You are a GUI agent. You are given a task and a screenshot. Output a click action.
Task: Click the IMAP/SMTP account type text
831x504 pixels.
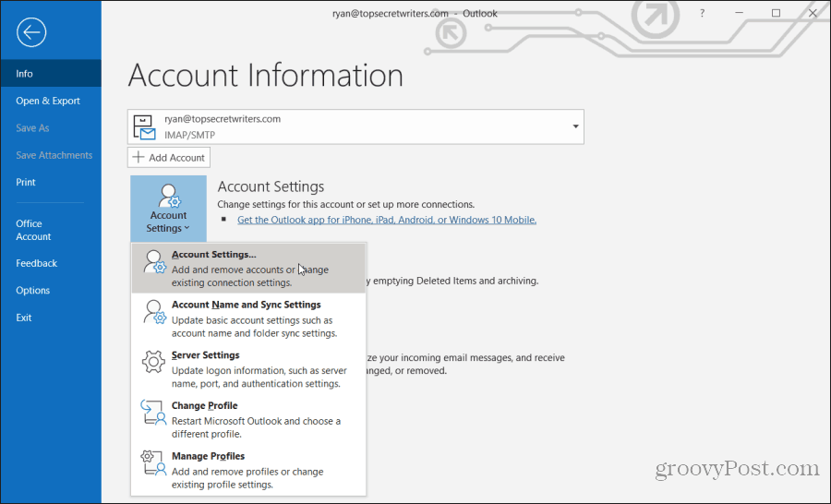pos(189,135)
